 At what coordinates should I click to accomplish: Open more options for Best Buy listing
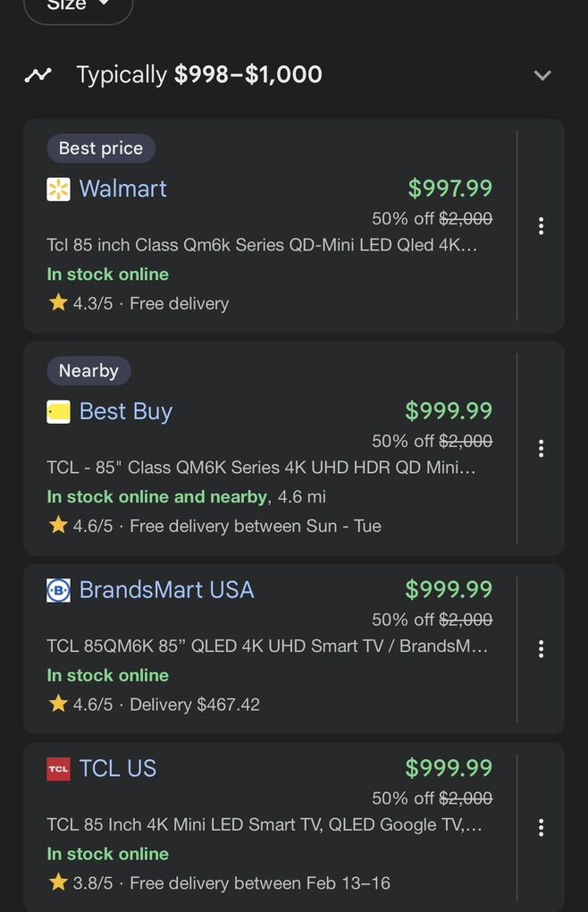point(541,449)
